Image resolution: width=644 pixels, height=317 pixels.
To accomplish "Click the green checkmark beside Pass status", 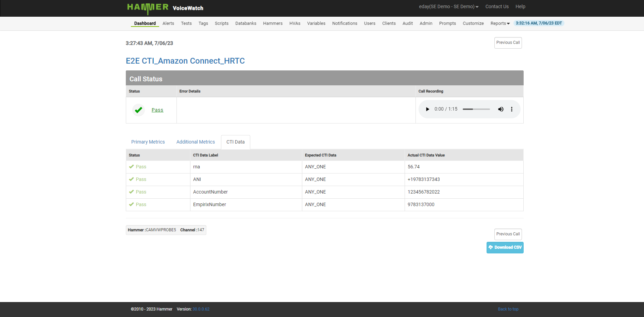I will (x=138, y=110).
